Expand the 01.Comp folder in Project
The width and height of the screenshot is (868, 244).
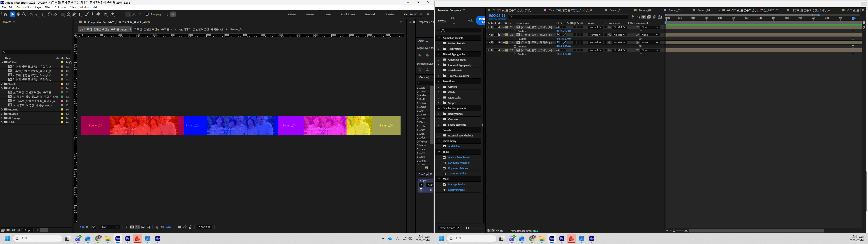[2, 110]
